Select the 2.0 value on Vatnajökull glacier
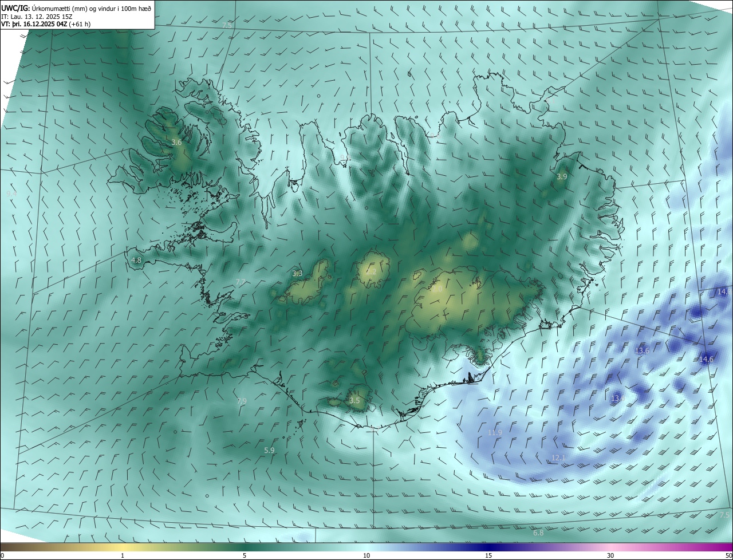 437,289
